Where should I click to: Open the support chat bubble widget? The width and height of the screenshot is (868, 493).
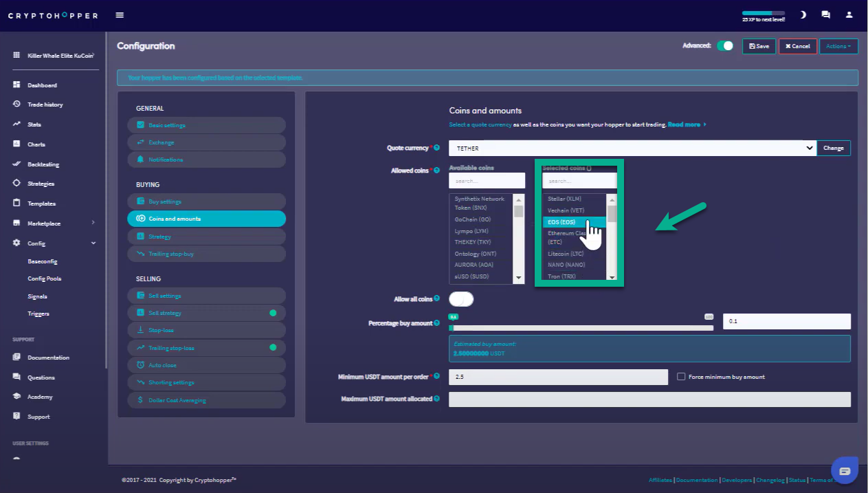(845, 471)
